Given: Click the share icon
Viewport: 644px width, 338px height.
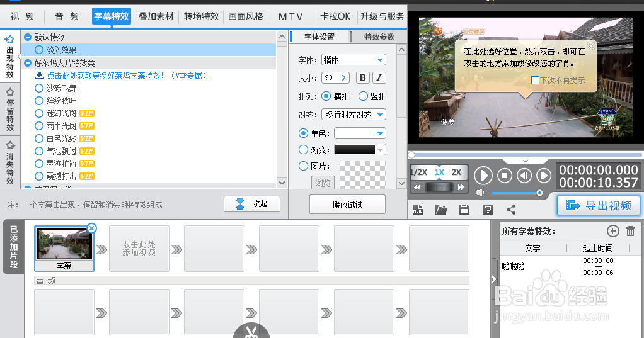Looking at the screenshot, I should click(x=511, y=210).
